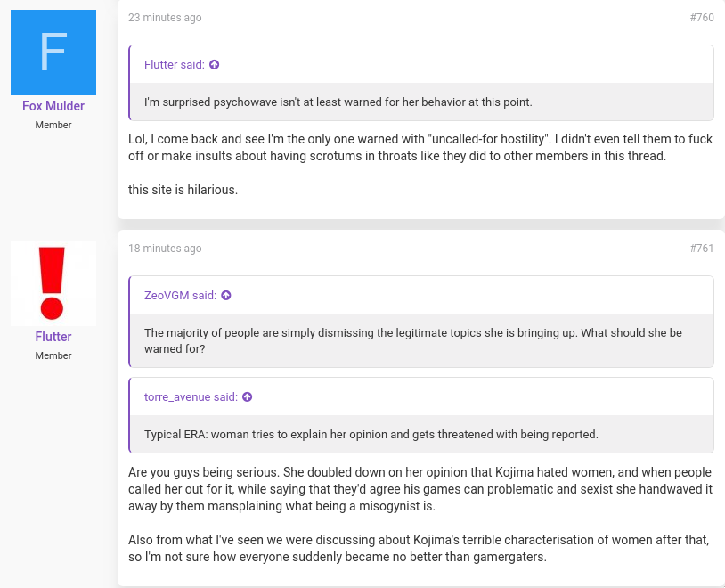The height and width of the screenshot is (588, 725).
Task: Open the 'torre_avenue said:' quote attribution link
Action: pos(191,397)
